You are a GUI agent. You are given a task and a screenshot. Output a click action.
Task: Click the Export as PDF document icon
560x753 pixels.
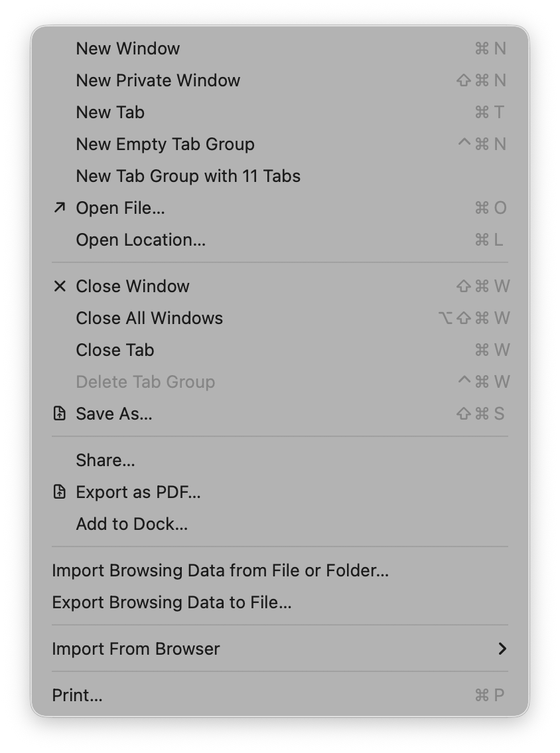(60, 491)
